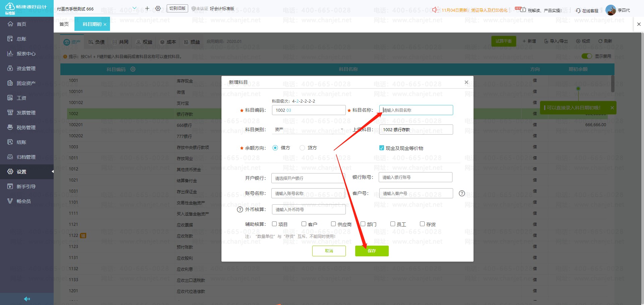Click the settings gear icon in top bar
The width and height of the screenshot is (644, 305).
coord(158,8)
